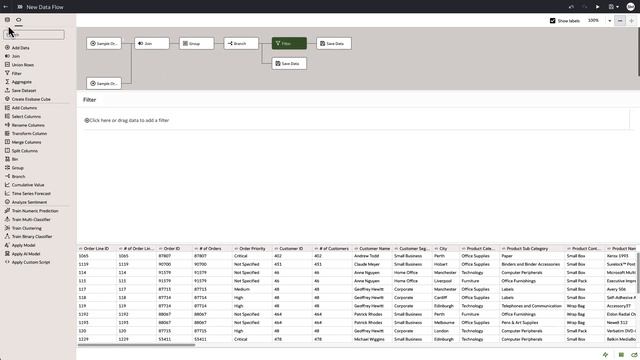Click here to add a filter
The image size is (640, 360).
click(127, 120)
